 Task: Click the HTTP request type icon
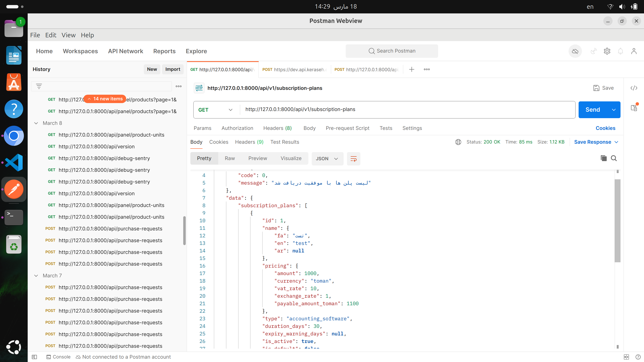199,88
